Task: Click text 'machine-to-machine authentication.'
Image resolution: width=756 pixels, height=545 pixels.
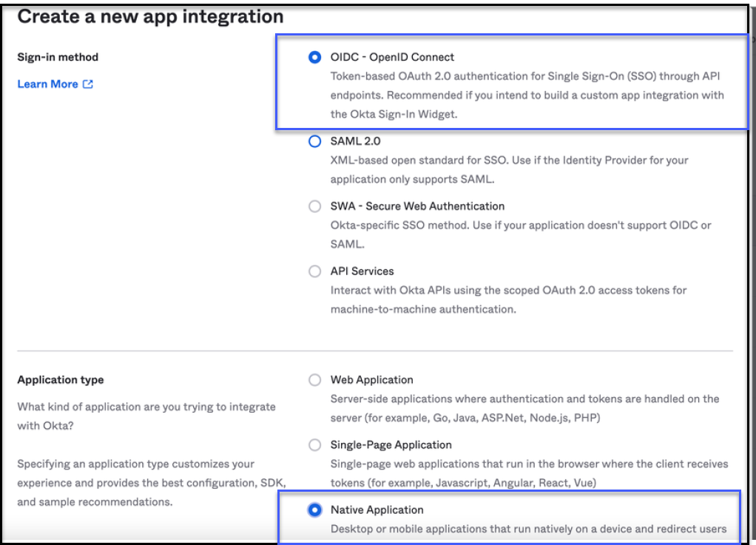Action: [x=423, y=309]
